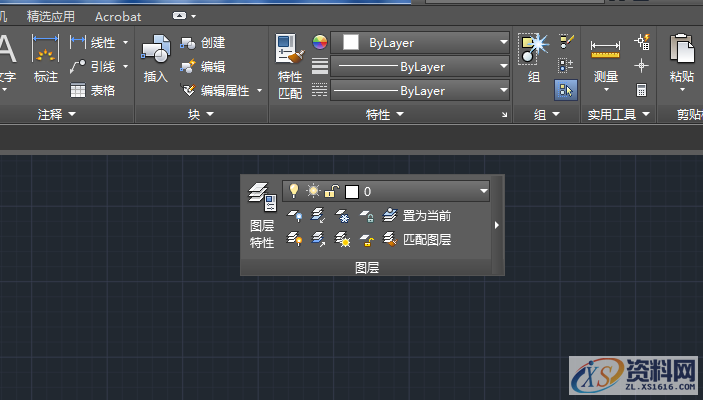Image resolution: width=703 pixels, height=400 pixels.
Task: Open the layer 0 dropdown list
Action: tap(484, 190)
